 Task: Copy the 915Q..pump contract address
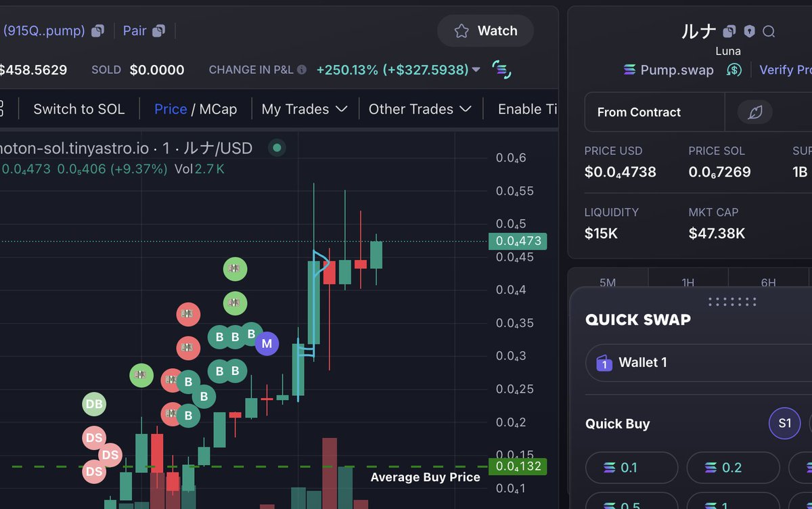pyautogui.click(x=98, y=30)
